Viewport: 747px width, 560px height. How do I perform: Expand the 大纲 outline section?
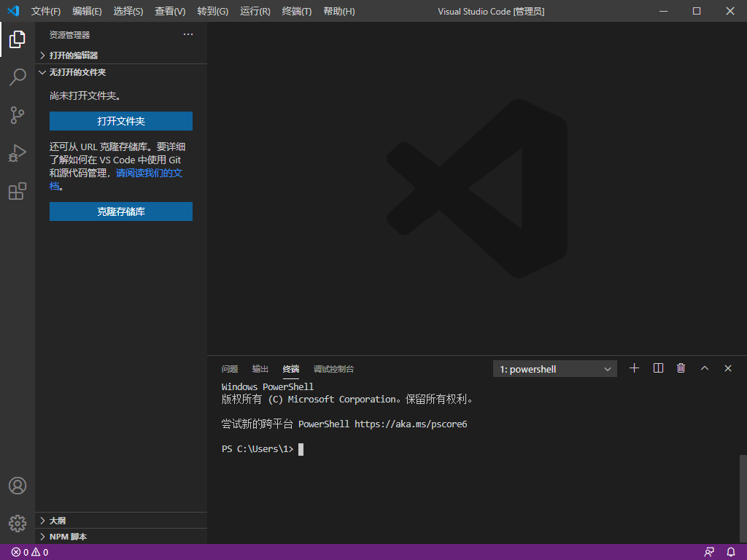click(x=57, y=521)
